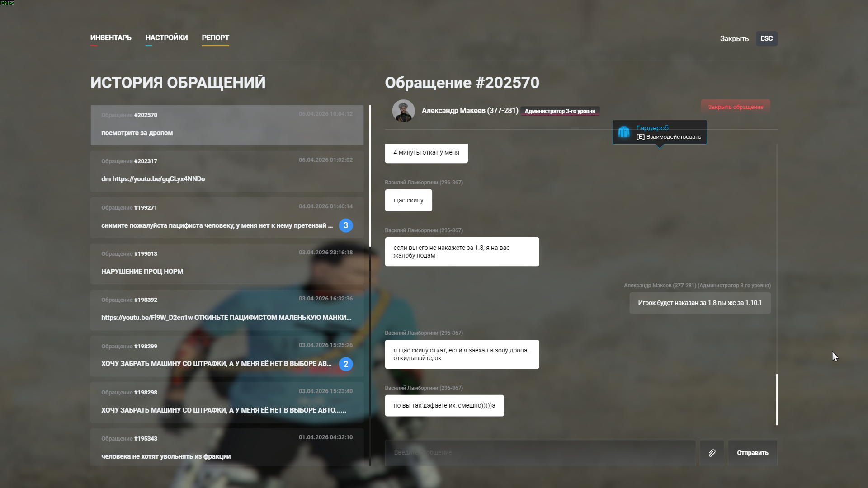Select appeal #195343 about faction dismissal
868x488 pixels.
pyautogui.click(x=227, y=447)
